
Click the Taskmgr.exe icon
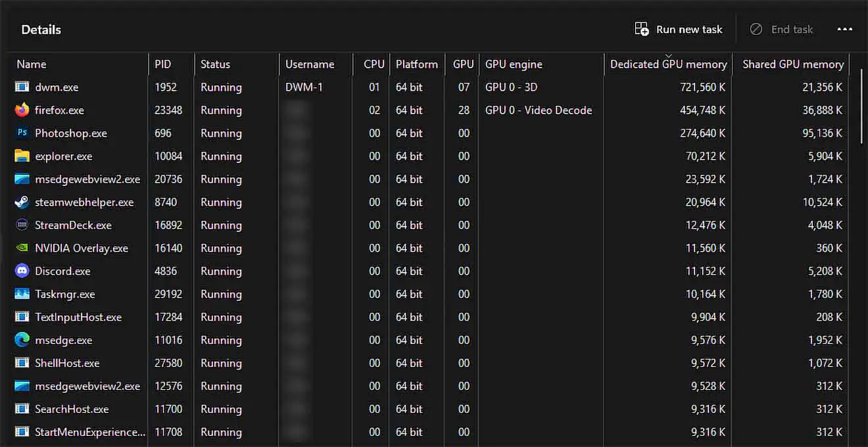tap(22, 294)
